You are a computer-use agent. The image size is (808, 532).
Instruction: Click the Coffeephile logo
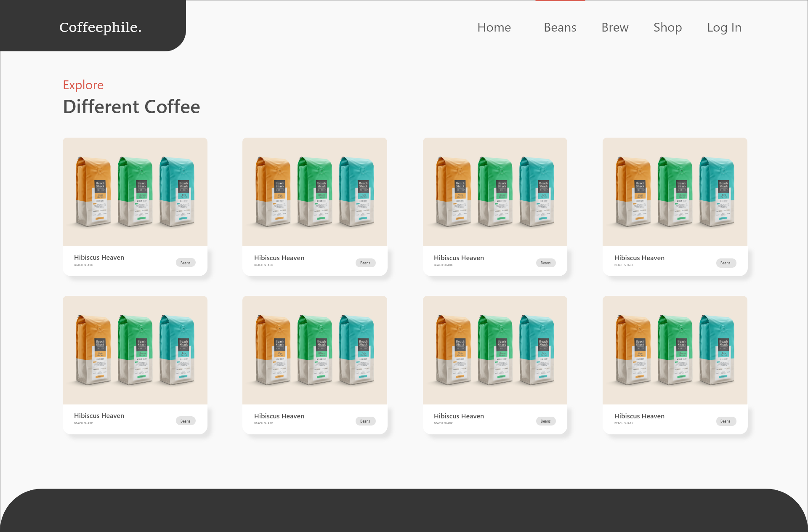click(100, 27)
